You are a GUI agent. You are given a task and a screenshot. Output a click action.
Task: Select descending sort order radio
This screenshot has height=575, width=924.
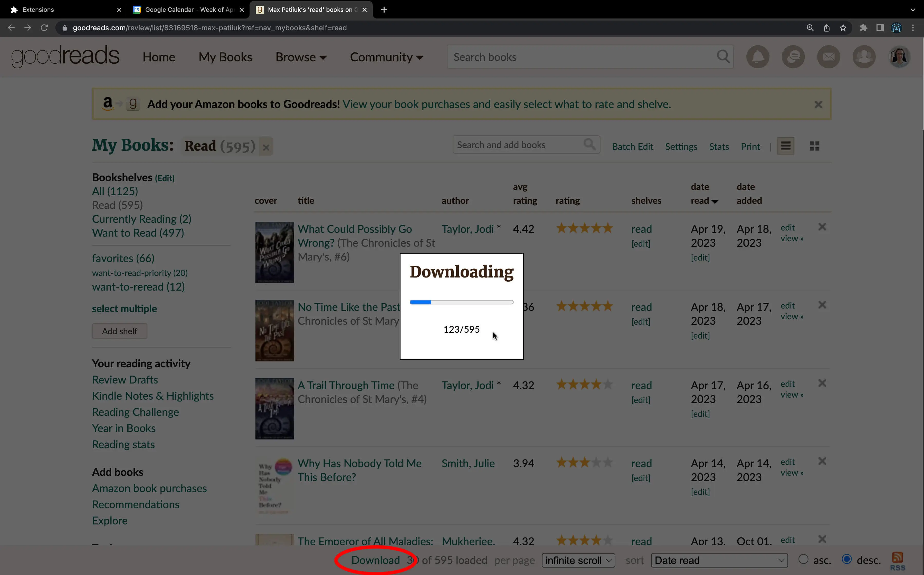click(x=846, y=559)
